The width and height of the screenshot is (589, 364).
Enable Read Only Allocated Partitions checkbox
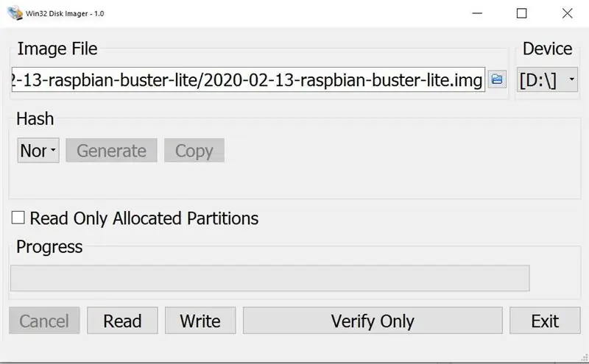coord(18,218)
